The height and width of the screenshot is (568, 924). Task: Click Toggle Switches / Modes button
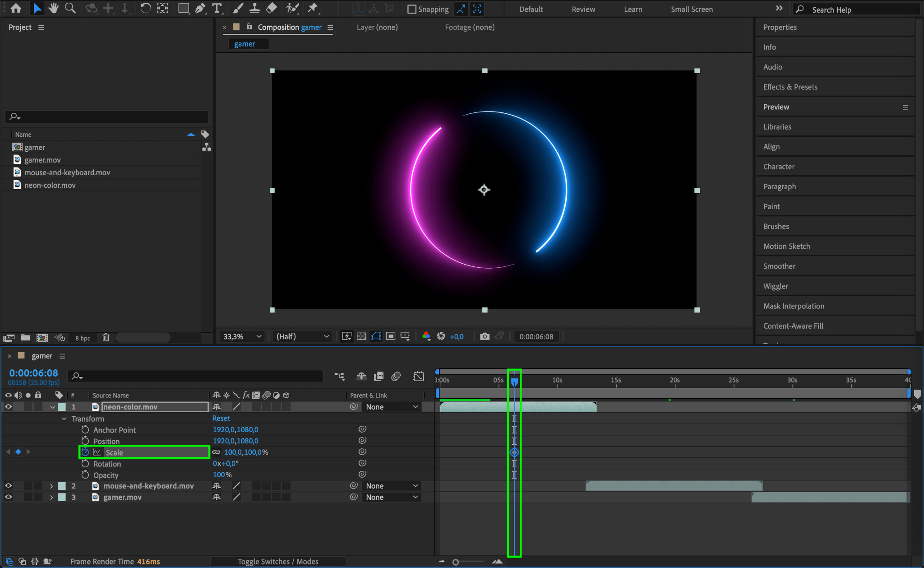click(x=278, y=561)
